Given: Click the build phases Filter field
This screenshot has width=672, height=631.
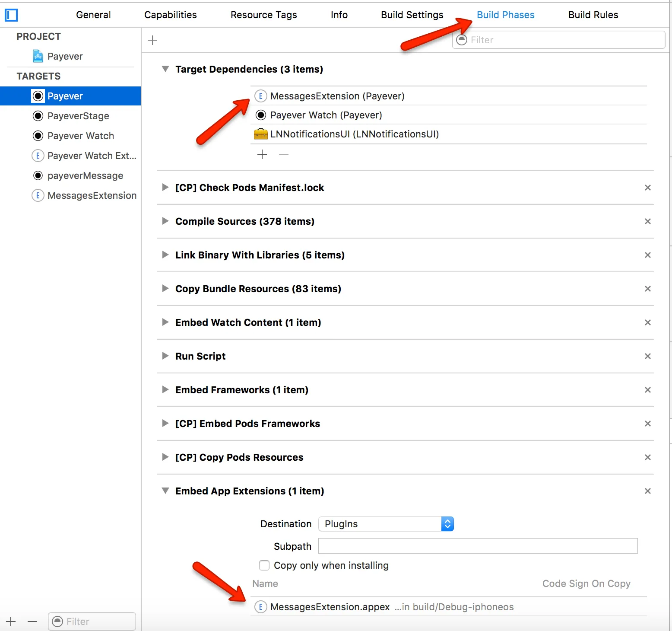Looking at the screenshot, I should pyautogui.click(x=559, y=40).
